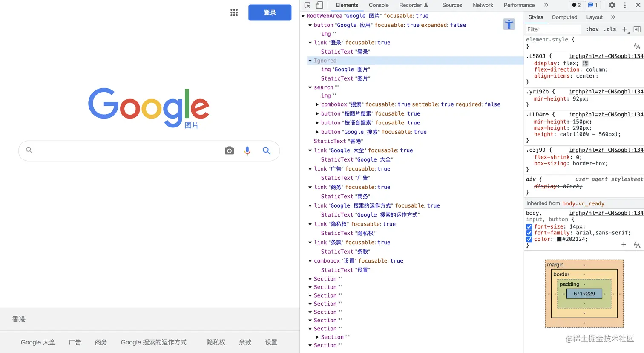Expand the button 按图片搜索 node

pos(317,114)
